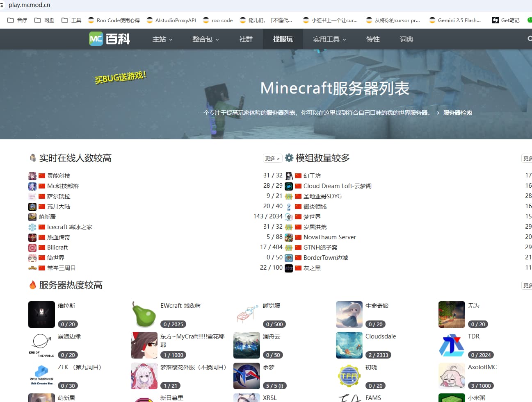Click the 买BUG送游戏 banner text
The image size is (532, 402).
[120, 77]
